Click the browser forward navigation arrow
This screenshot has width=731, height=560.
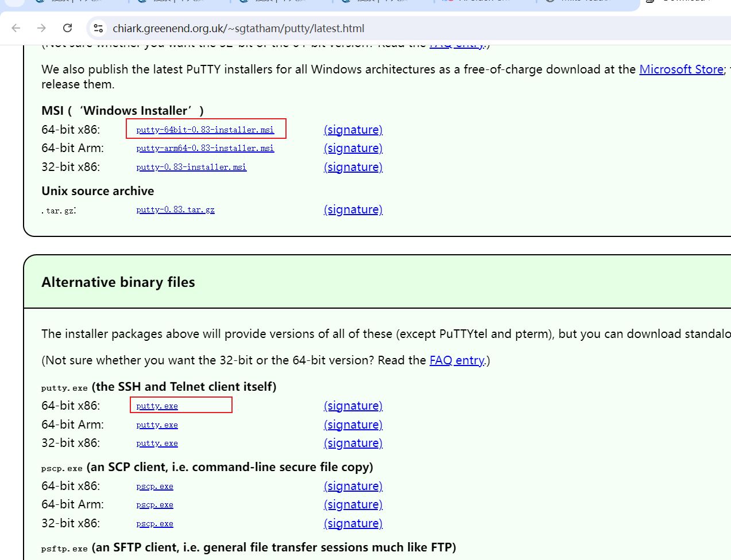40,28
